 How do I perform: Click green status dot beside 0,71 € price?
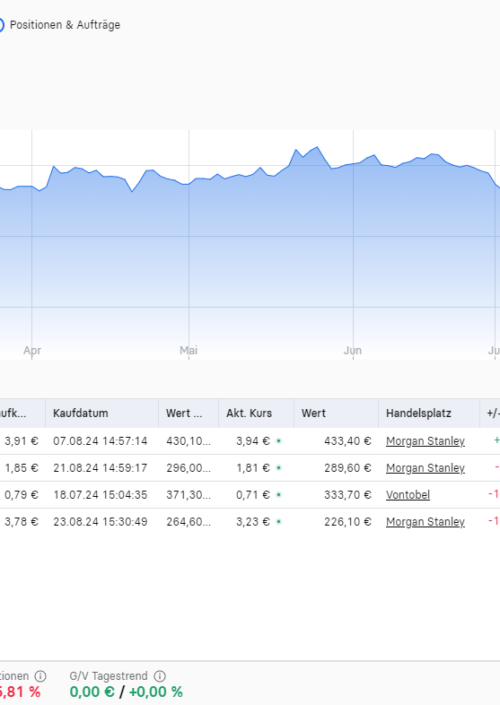point(279,495)
